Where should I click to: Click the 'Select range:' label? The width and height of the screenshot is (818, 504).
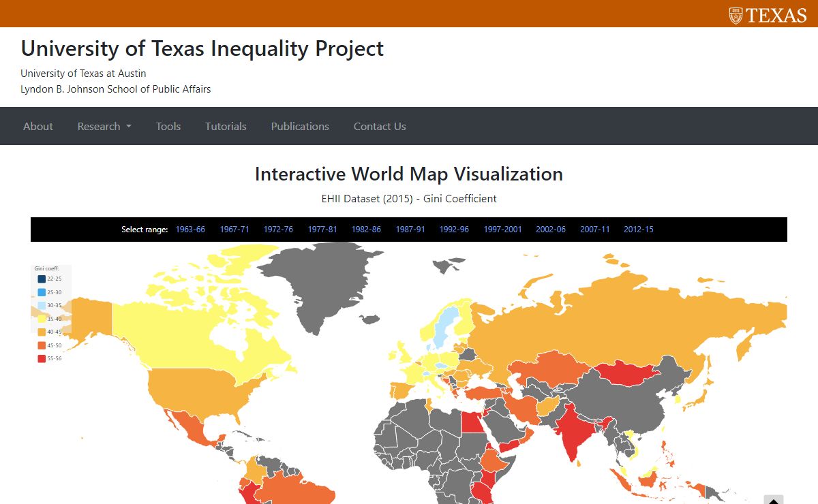coord(145,230)
